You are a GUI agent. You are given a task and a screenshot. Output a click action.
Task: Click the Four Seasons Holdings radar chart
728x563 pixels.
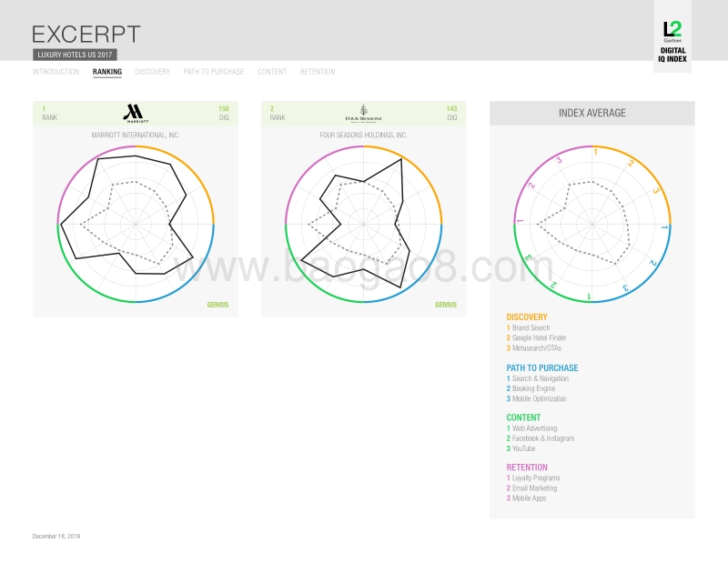(363, 224)
